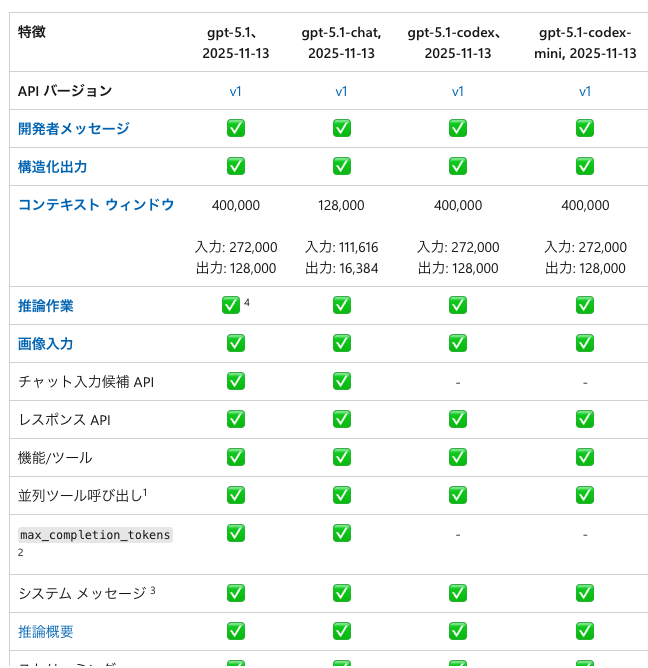Click the チャット入力候補 API checkmark for gpt-5.1-chat
This screenshot has height=668, width=648.
(341, 381)
